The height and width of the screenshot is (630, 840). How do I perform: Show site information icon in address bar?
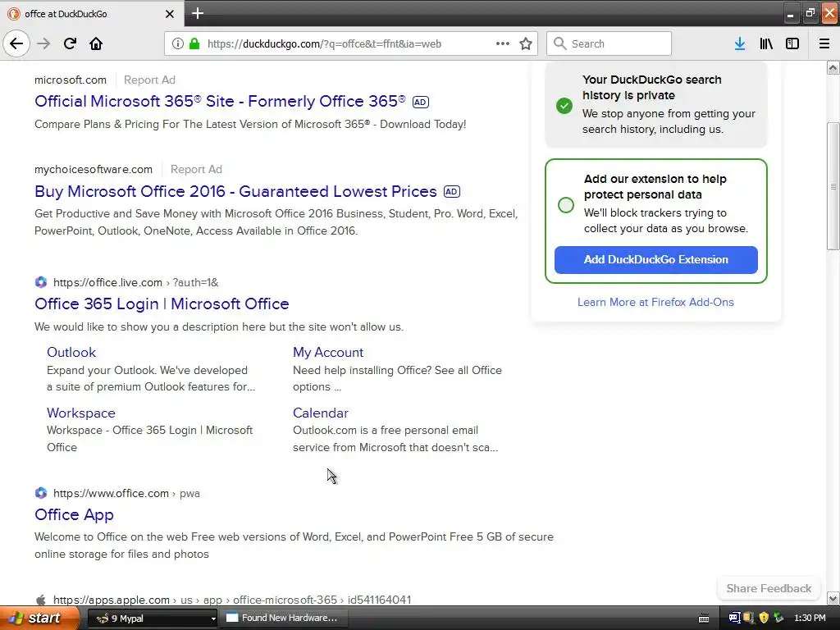click(178, 43)
